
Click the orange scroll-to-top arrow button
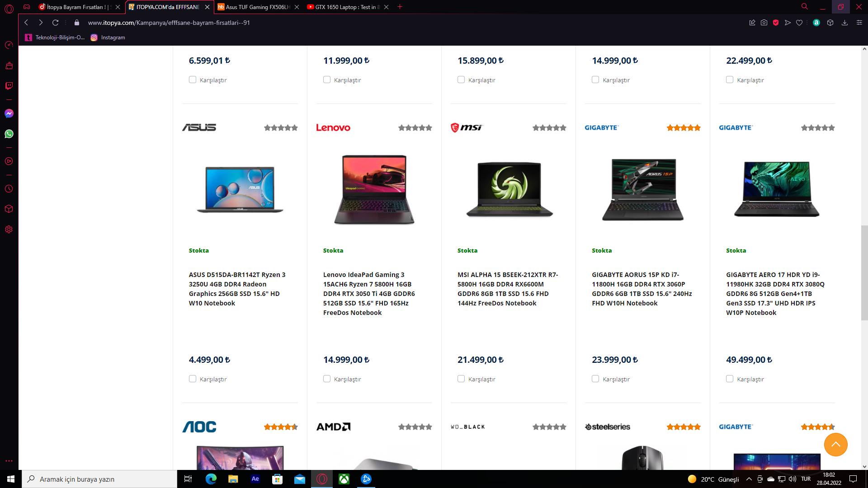coord(835,445)
